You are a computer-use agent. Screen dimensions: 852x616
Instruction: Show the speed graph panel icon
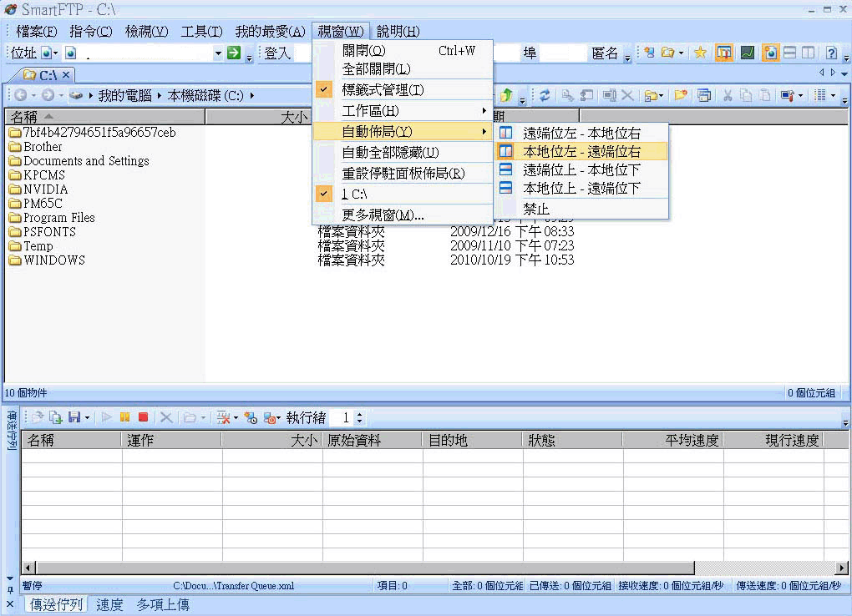point(748,53)
